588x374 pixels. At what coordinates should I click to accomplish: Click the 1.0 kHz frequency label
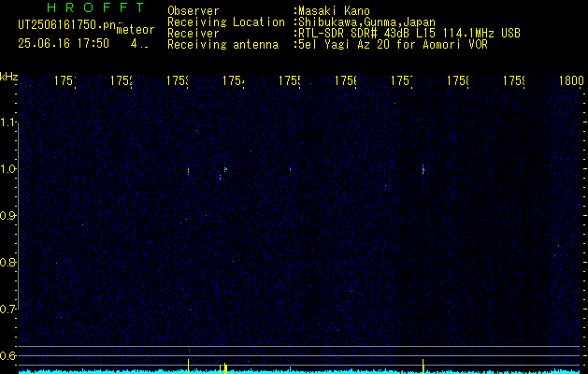(x=8, y=169)
